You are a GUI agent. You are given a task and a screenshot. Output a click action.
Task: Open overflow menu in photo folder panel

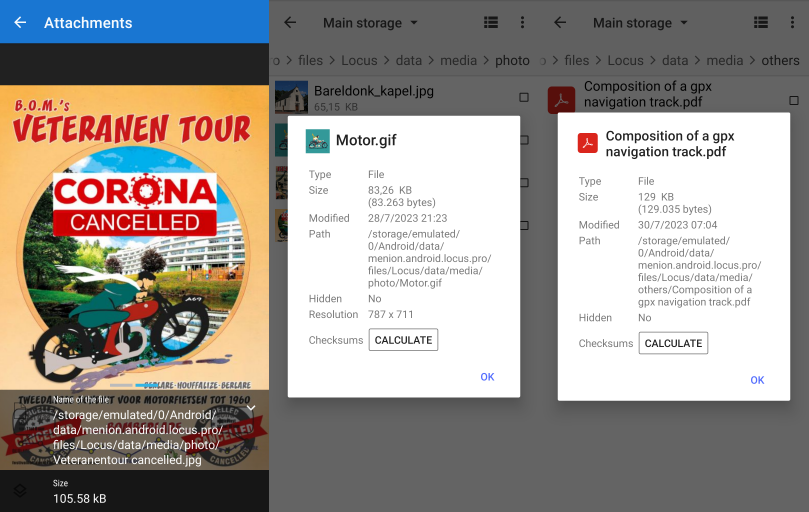[522, 22]
